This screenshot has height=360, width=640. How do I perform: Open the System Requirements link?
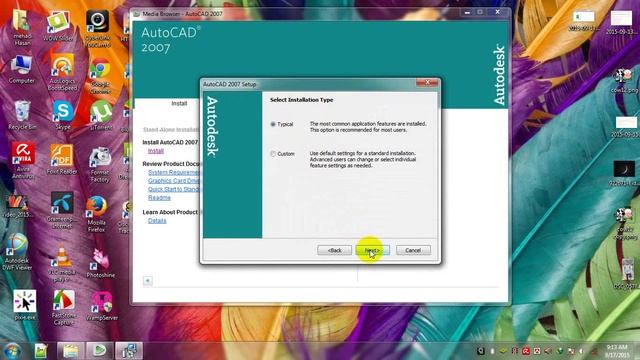point(173,172)
